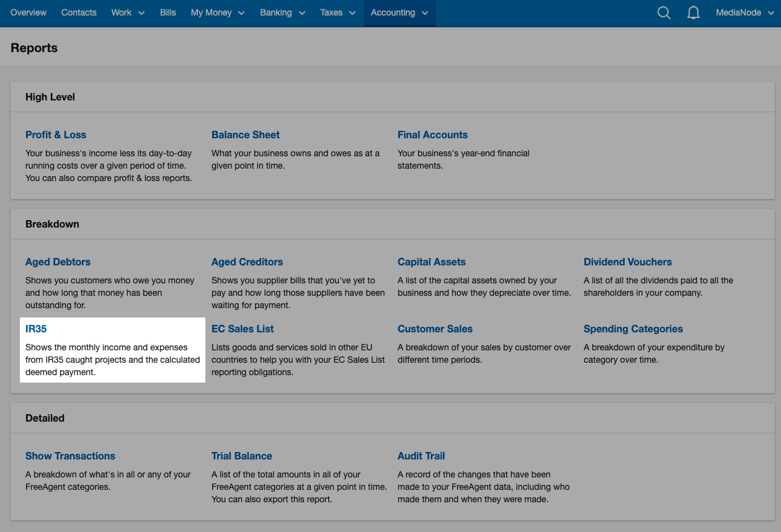Expand the My Money menu
The width and height of the screenshot is (781, 532).
217,13
